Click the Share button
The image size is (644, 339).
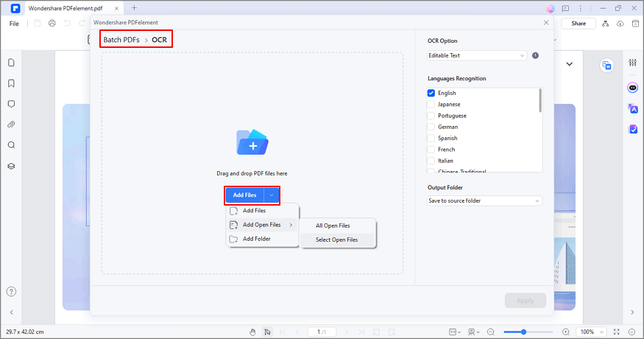[578, 24]
